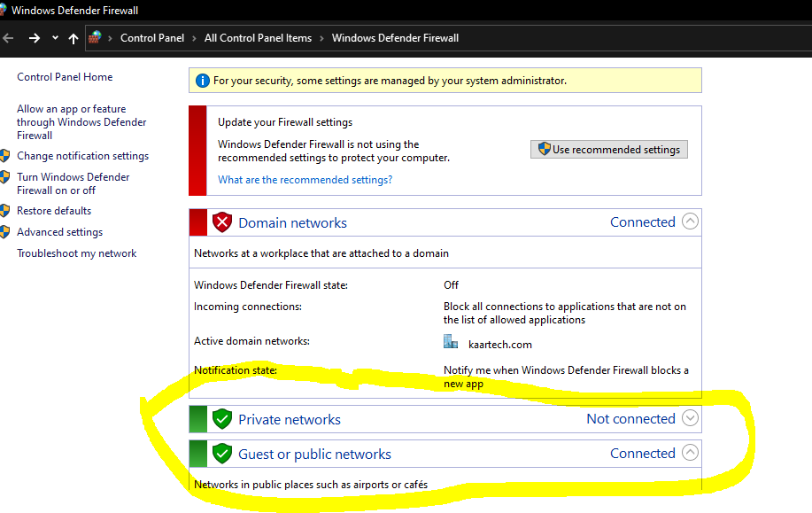Click Control Panel breadcrumb
The width and height of the screenshot is (812, 513).
click(152, 38)
